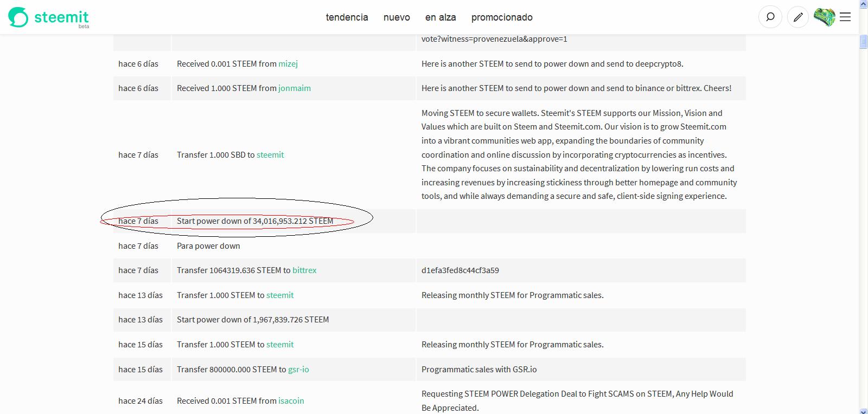Click memo mentioning binance or bittrex
This screenshot has height=414, width=868.
[x=576, y=88]
